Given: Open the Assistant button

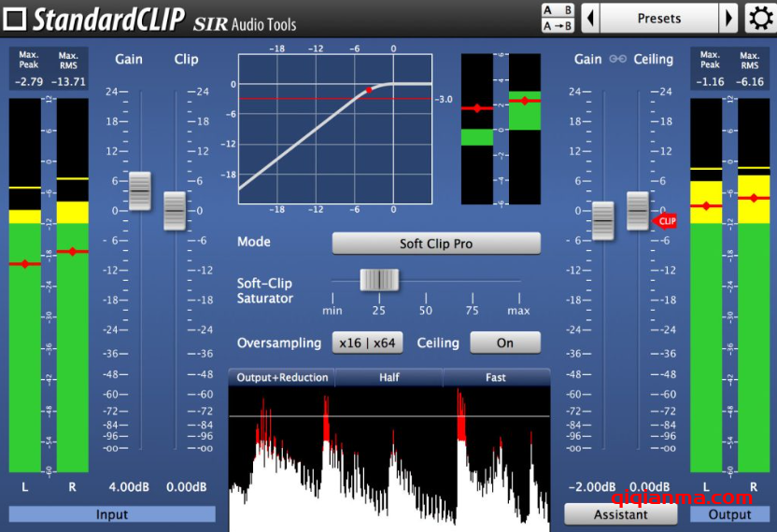Looking at the screenshot, I should tap(620, 514).
